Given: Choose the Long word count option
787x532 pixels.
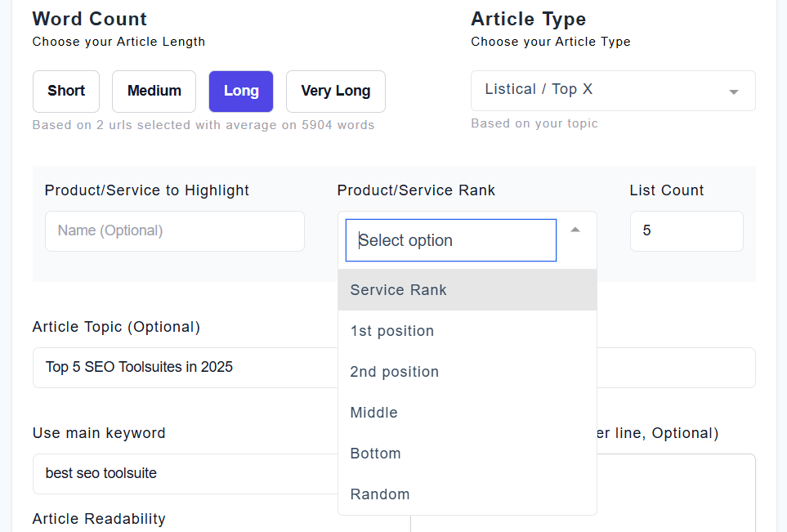Looking at the screenshot, I should (241, 91).
